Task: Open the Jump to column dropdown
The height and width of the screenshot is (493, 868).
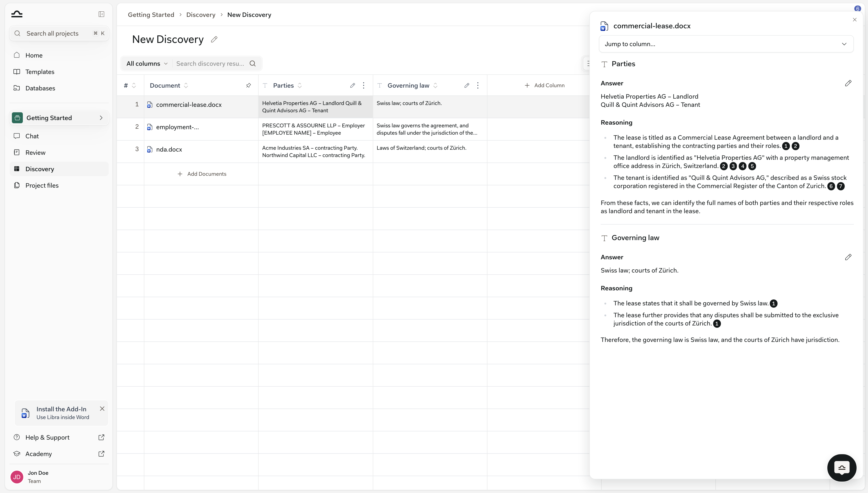Action: pos(726,44)
